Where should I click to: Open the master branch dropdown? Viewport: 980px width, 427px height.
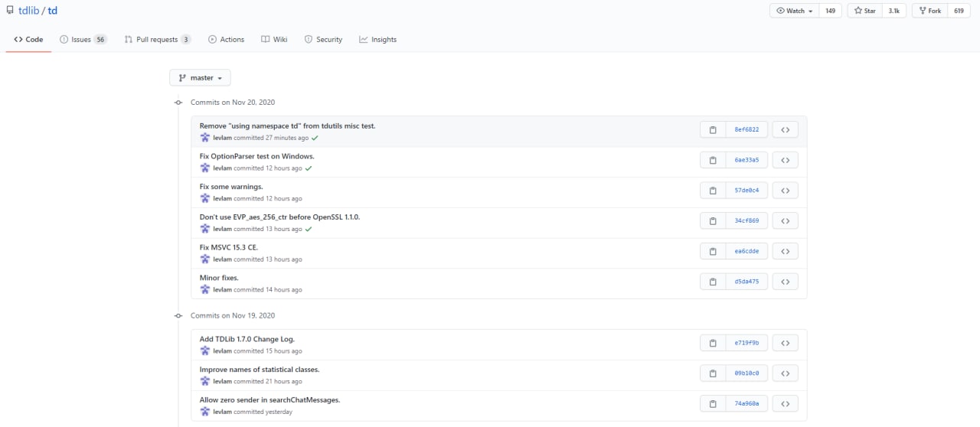(x=200, y=78)
